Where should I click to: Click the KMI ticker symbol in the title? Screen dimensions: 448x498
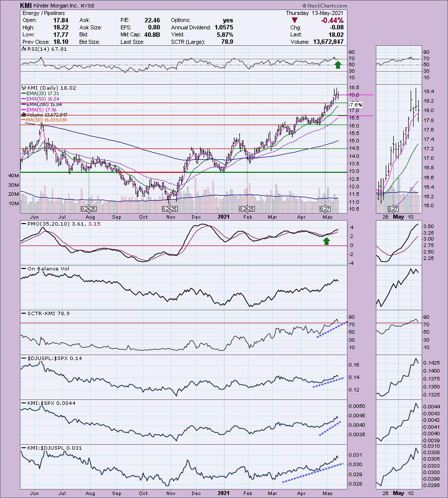(x=25, y=5)
